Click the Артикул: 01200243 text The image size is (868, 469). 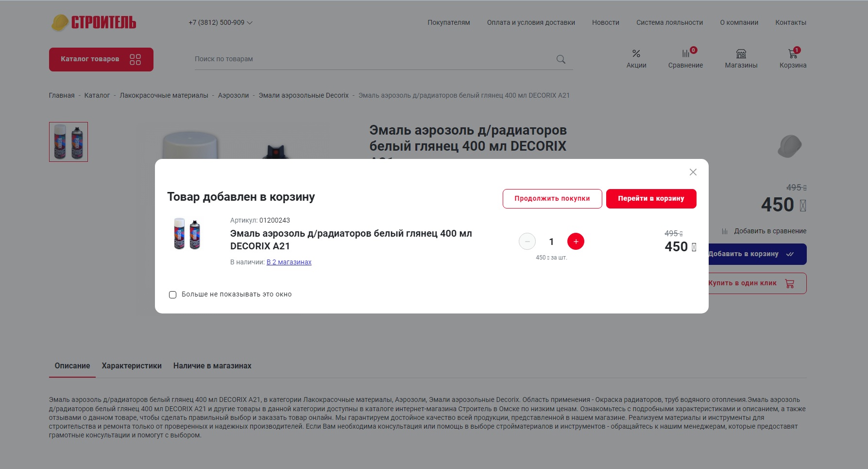260,220
